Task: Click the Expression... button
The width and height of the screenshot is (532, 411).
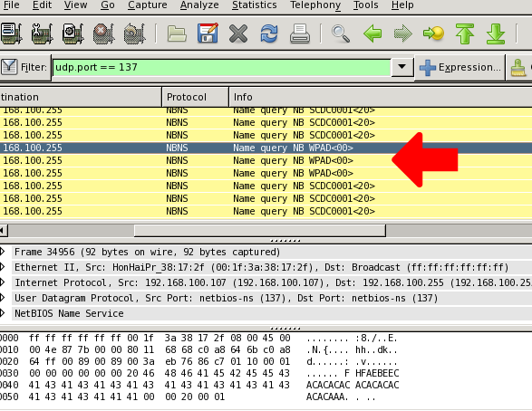Action: [x=460, y=67]
